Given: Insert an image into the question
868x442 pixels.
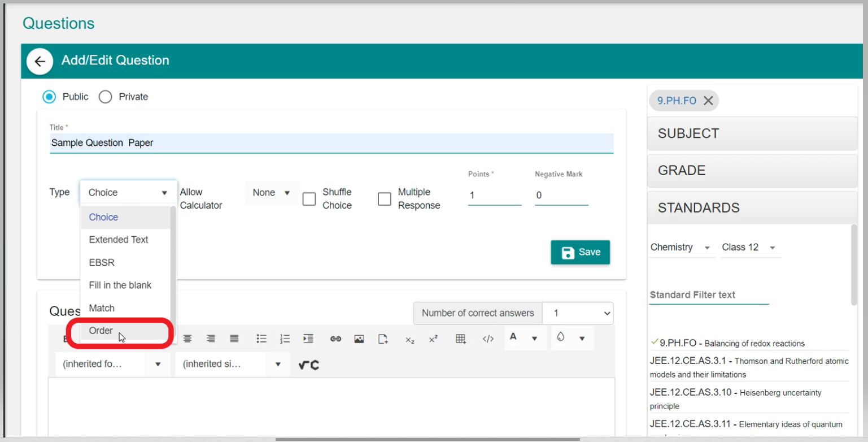Looking at the screenshot, I should [359, 339].
